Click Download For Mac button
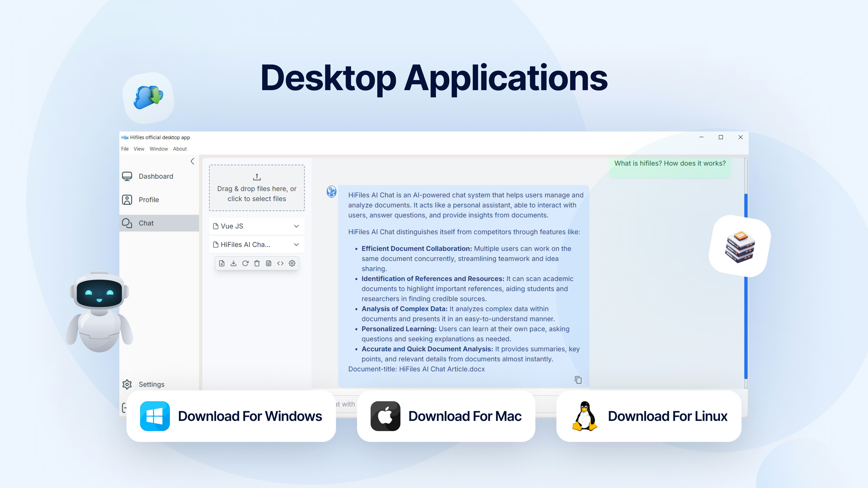This screenshot has height=488, width=868. tap(446, 416)
